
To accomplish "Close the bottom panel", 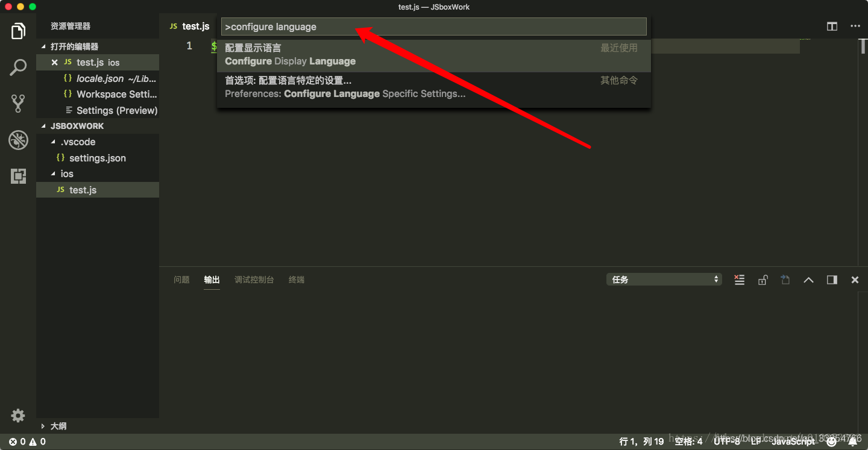I will click(855, 280).
